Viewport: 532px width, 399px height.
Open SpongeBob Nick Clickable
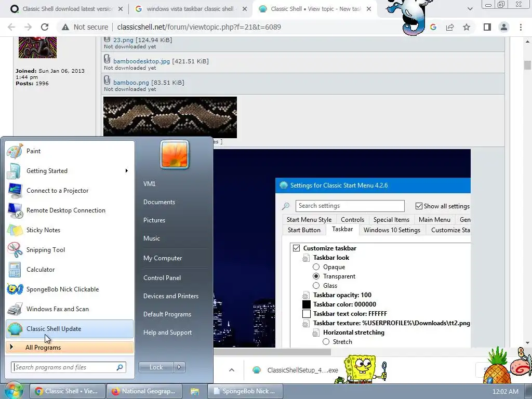[70, 289]
